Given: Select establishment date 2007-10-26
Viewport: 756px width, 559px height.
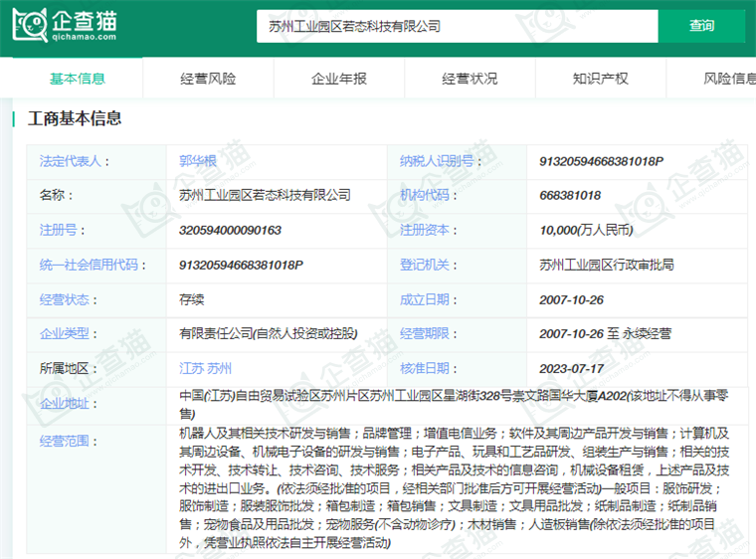Looking at the screenshot, I should (571, 299).
